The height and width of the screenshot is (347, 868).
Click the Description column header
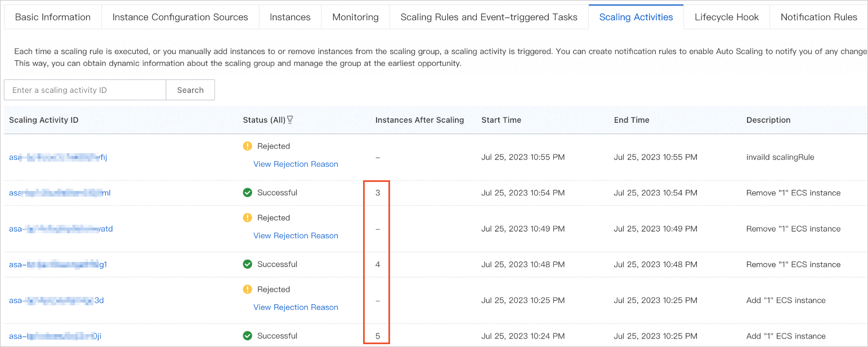coord(768,120)
